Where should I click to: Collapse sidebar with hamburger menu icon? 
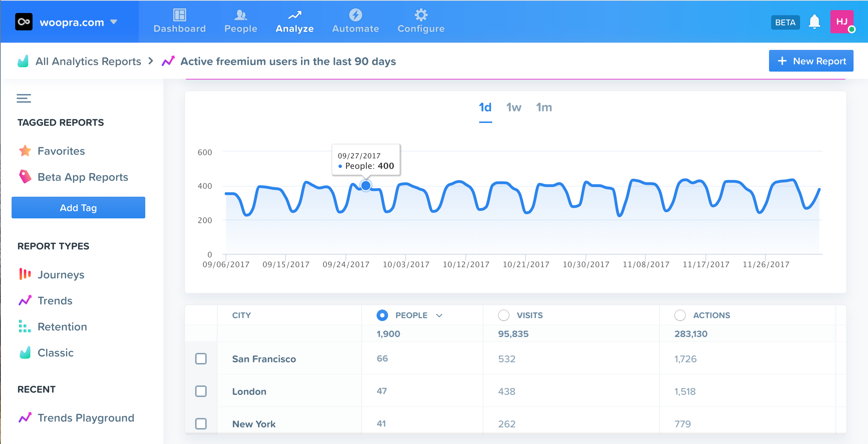(24, 98)
